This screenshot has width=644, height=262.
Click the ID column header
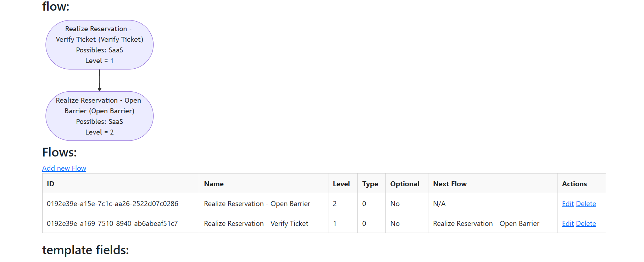[51, 184]
